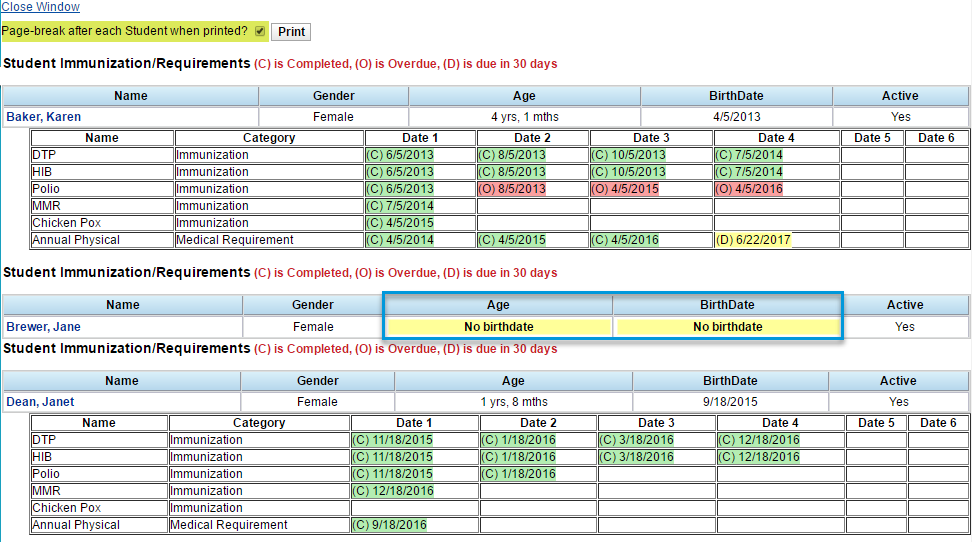Screen dimensions: 972x542
Task: Click Medical Requirement category in Janet's table
Action: [x=228, y=525]
